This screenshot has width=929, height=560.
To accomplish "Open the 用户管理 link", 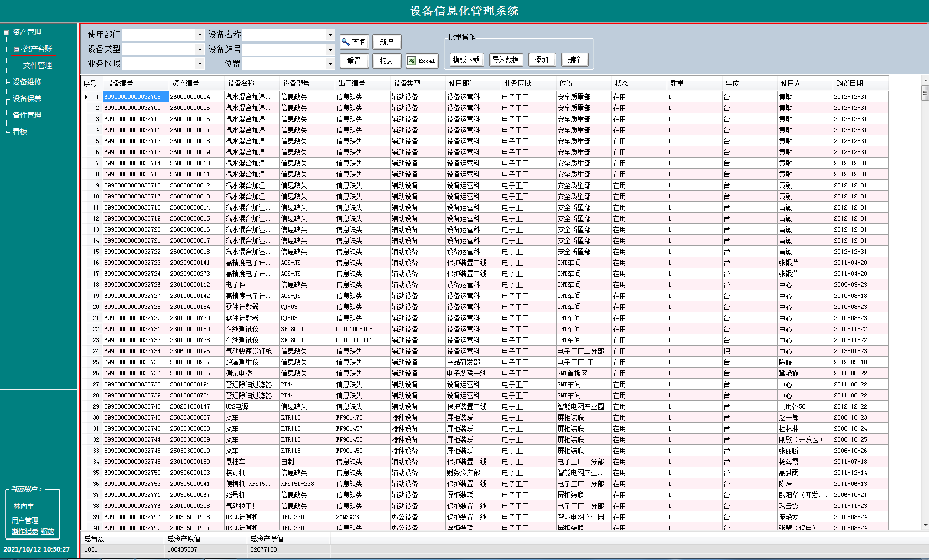I will pos(24,520).
